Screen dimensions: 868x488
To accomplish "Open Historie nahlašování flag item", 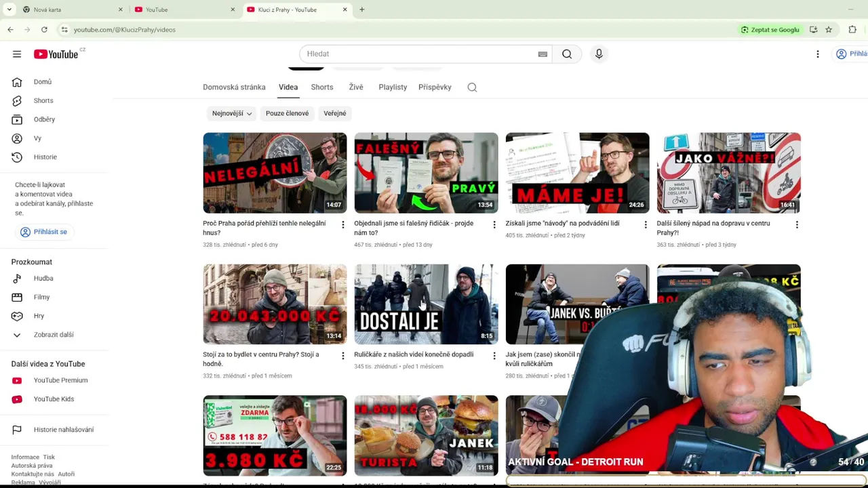I will (64, 430).
